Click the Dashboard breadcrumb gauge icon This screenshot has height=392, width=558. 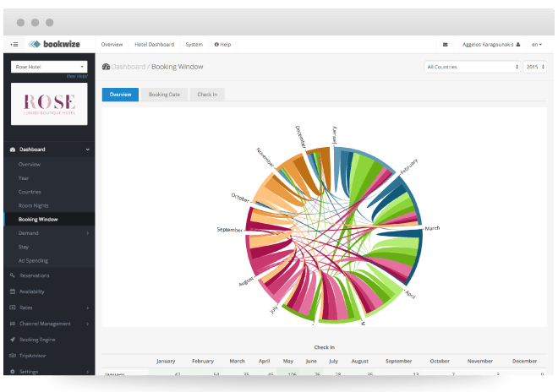coord(106,67)
